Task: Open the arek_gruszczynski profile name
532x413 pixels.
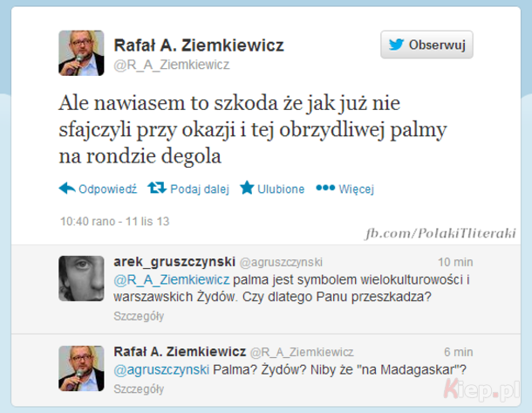Action: (x=174, y=262)
